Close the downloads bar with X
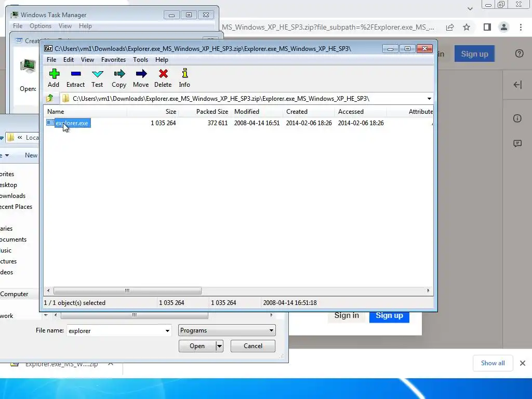Image resolution: width=532 pixels, height=399 pixels. click(523, 363)
